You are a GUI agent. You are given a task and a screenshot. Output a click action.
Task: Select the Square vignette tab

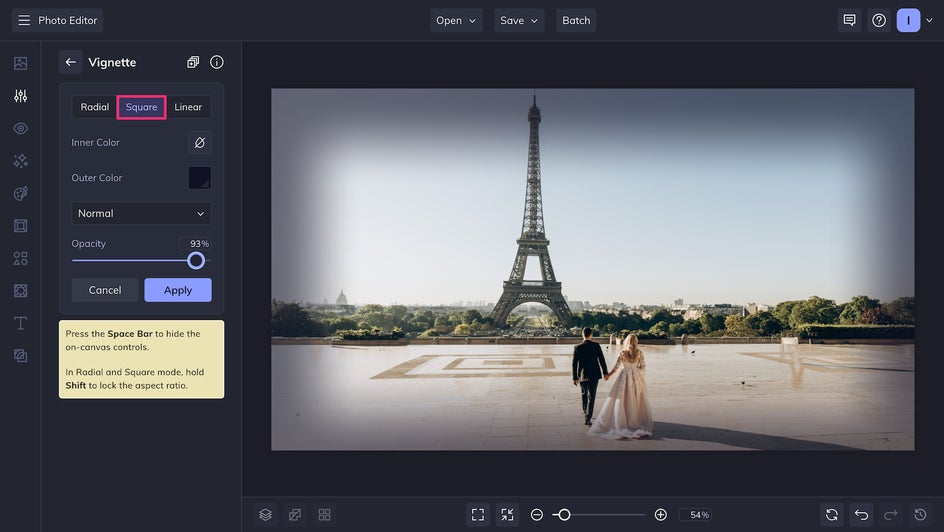point(141,107)
